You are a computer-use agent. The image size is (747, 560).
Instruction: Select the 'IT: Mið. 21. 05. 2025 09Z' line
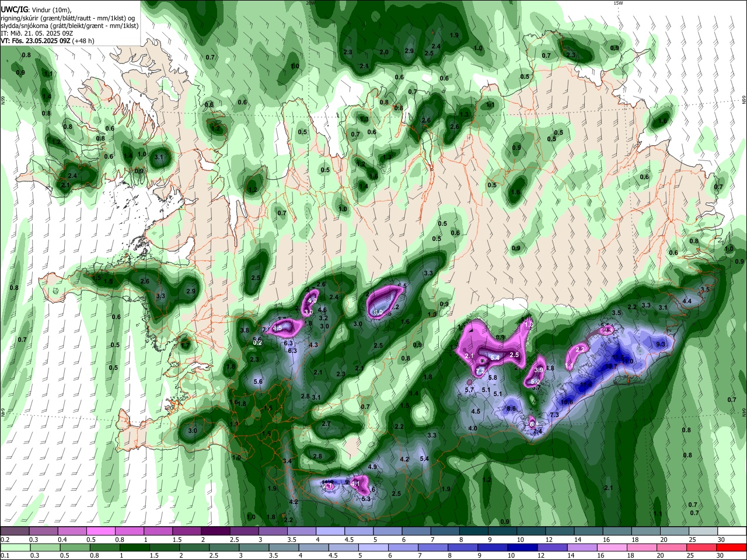click(36, 33)
